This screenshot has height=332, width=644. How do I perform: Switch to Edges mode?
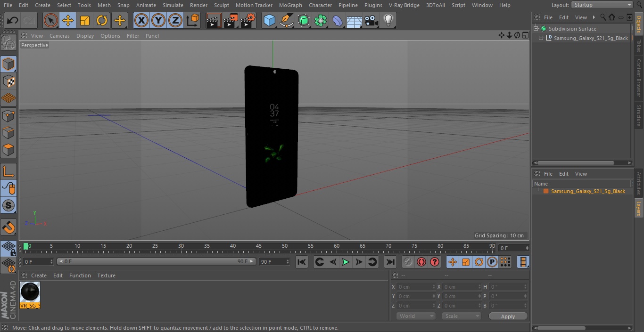point(8,133)
